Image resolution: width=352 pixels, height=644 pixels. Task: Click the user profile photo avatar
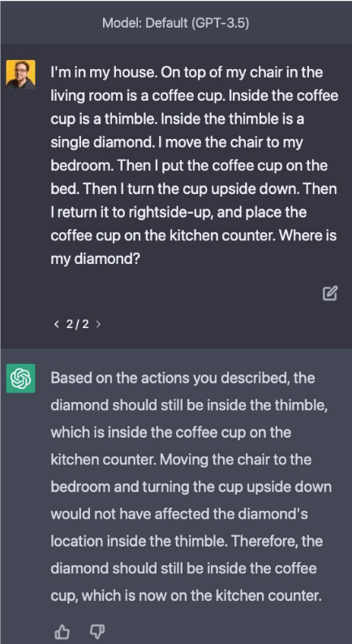(20, 75)
